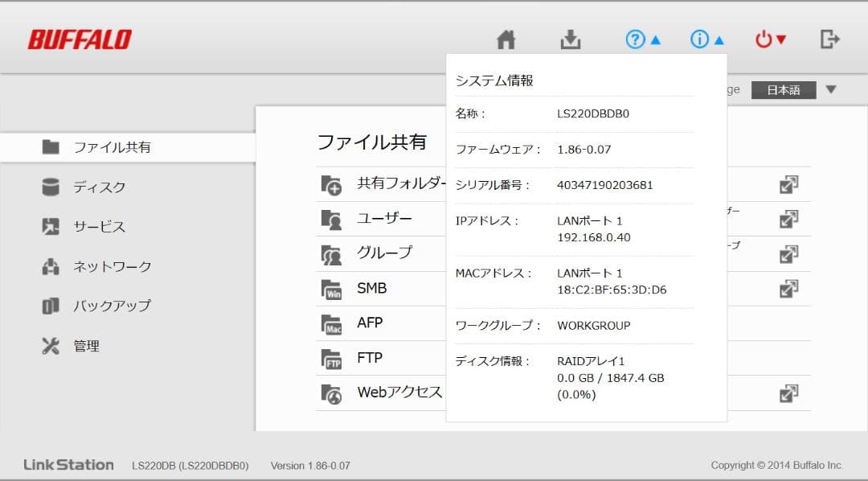
Task: Go to the home page icon
Action: click(x=506, y=39)
